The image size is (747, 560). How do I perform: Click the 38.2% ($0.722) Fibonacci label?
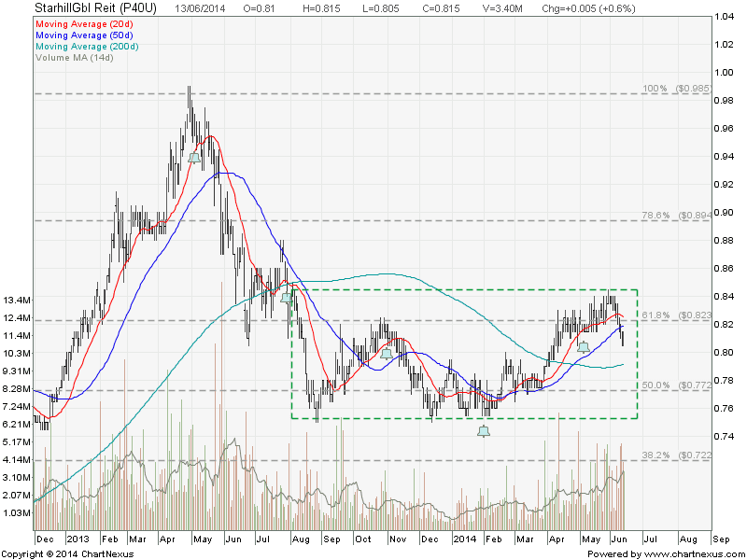(x=677, y=455)
